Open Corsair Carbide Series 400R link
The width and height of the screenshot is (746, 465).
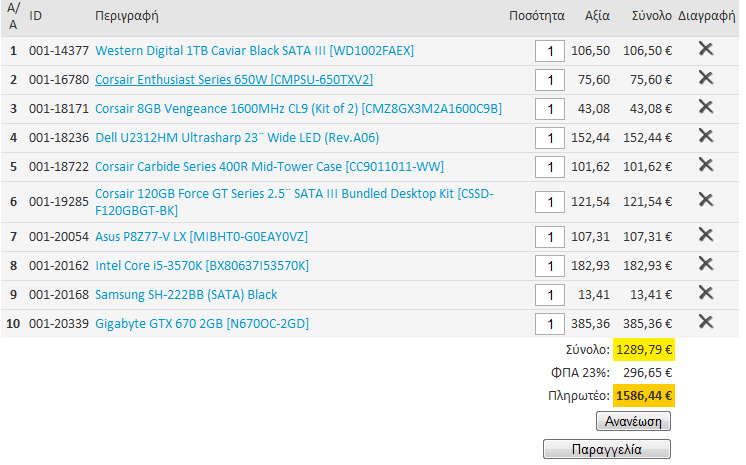pos(269,167)
